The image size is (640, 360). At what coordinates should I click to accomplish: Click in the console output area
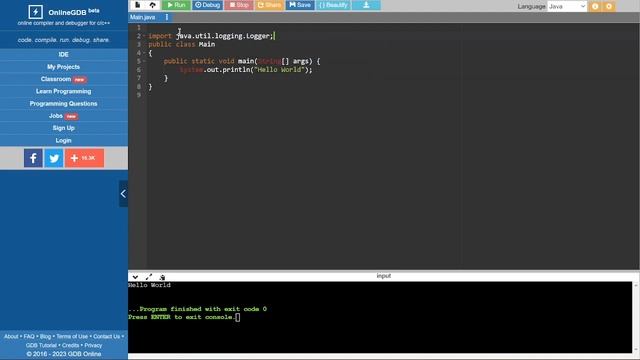coord(380,317)
